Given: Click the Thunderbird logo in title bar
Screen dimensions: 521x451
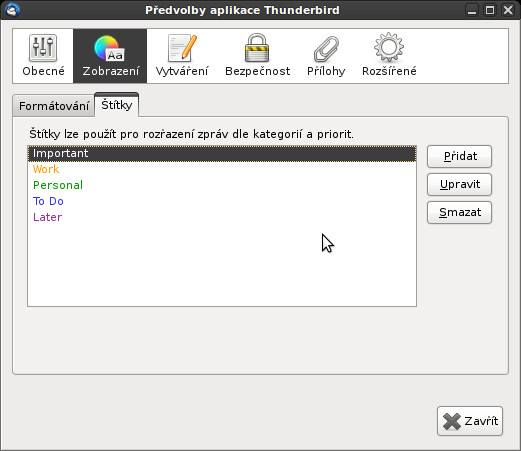Looking at the screenshot, I should click(12, 10).
